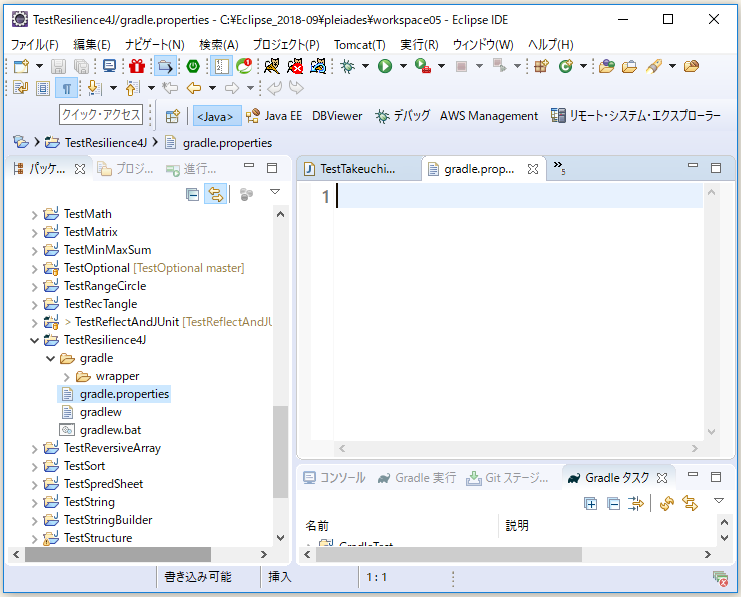Collapse the gradle folder node
Image resolution: width=741 pixels, height=597 pixels.
point(51,358)
